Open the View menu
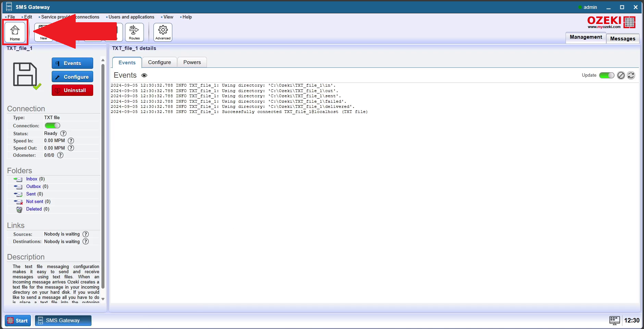 [168, 17]
